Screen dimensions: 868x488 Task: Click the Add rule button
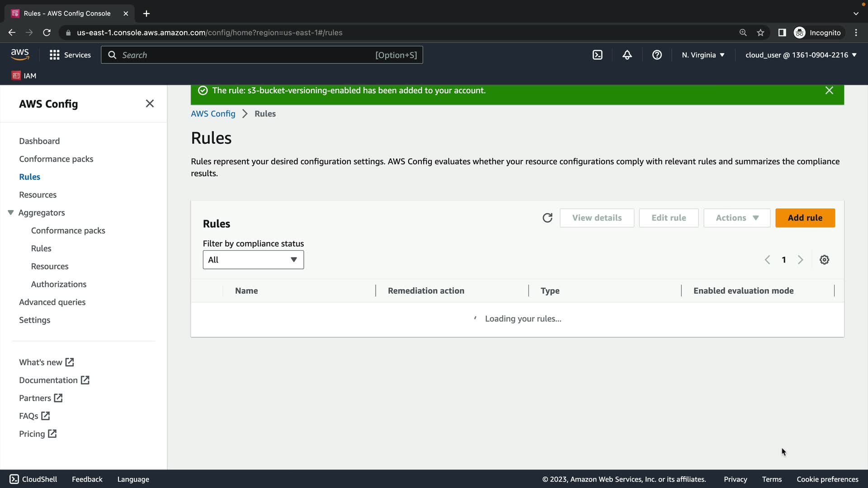805,218
